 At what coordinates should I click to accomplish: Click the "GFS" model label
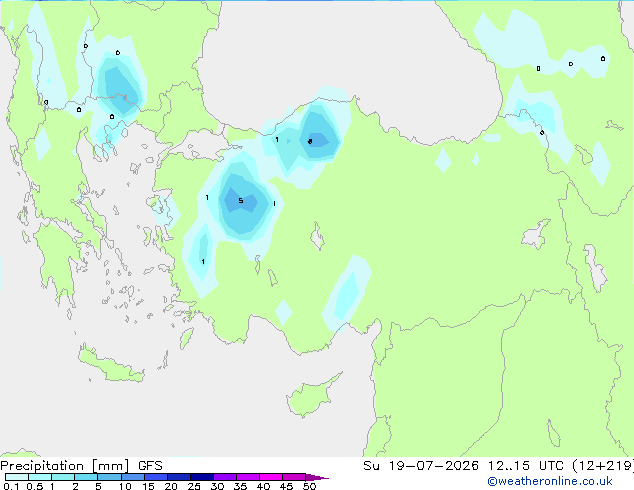tap(150, 466)
